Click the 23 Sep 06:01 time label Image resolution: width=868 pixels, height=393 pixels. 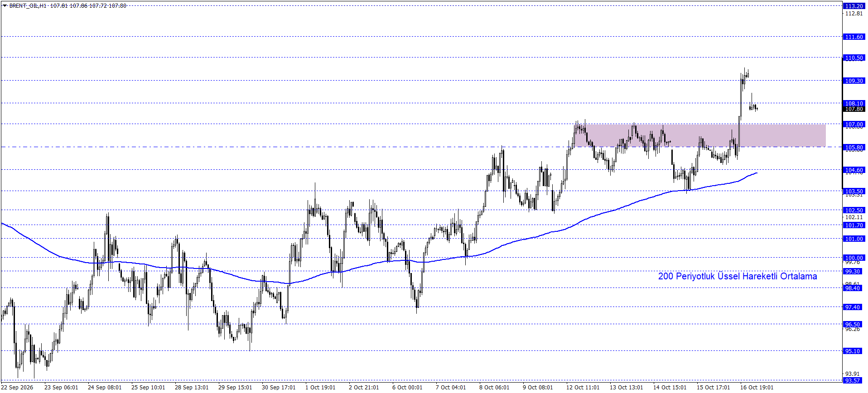tap(61, 387)
